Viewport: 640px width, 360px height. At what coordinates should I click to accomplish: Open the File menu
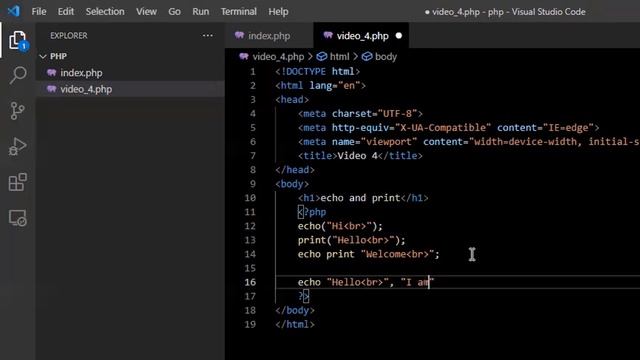tap(39, 11)
